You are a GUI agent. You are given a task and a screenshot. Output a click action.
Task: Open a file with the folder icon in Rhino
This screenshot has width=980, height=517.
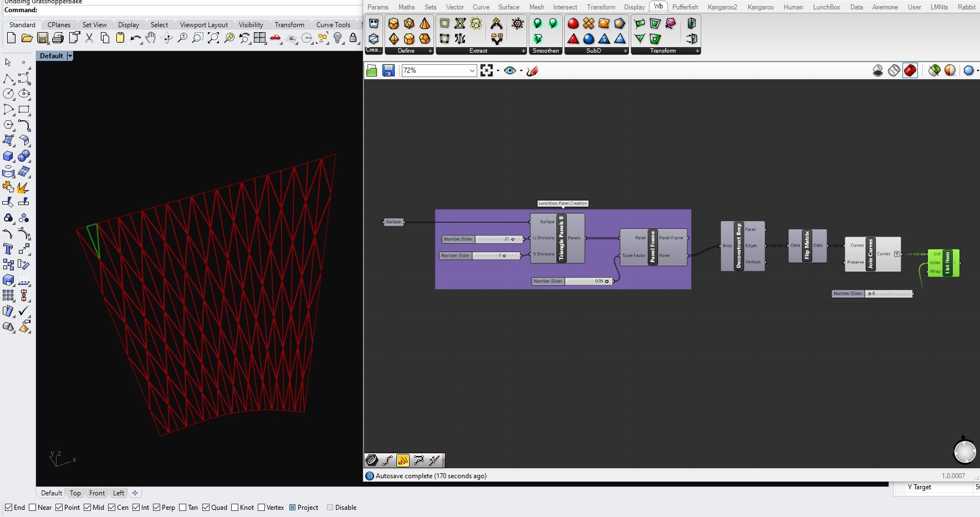tap(27, 38)
